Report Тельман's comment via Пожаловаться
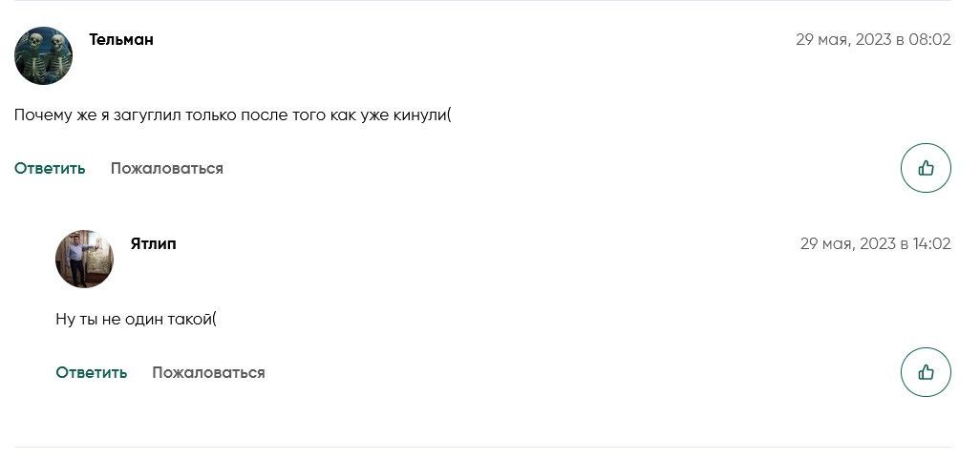 [x=167, y=169]
